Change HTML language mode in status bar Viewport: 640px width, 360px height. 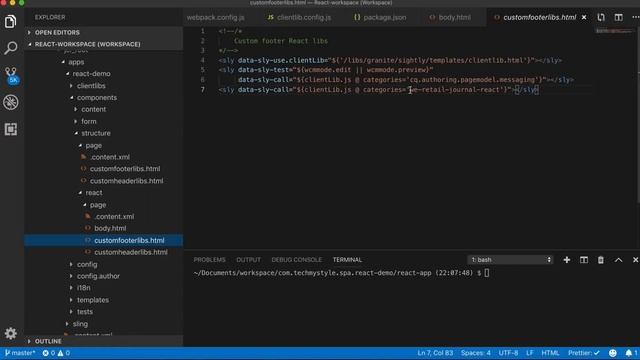pyautogui.click(x=550, y=353)
